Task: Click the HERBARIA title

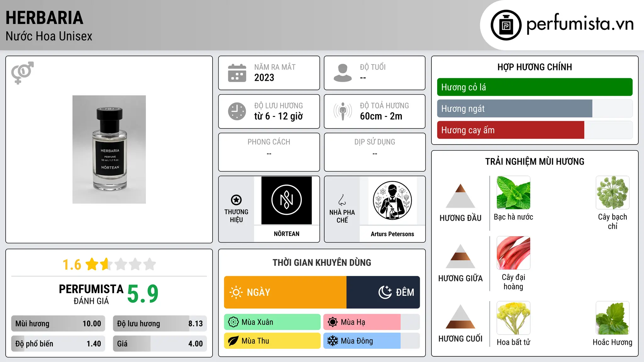Action: coord(44,18)
